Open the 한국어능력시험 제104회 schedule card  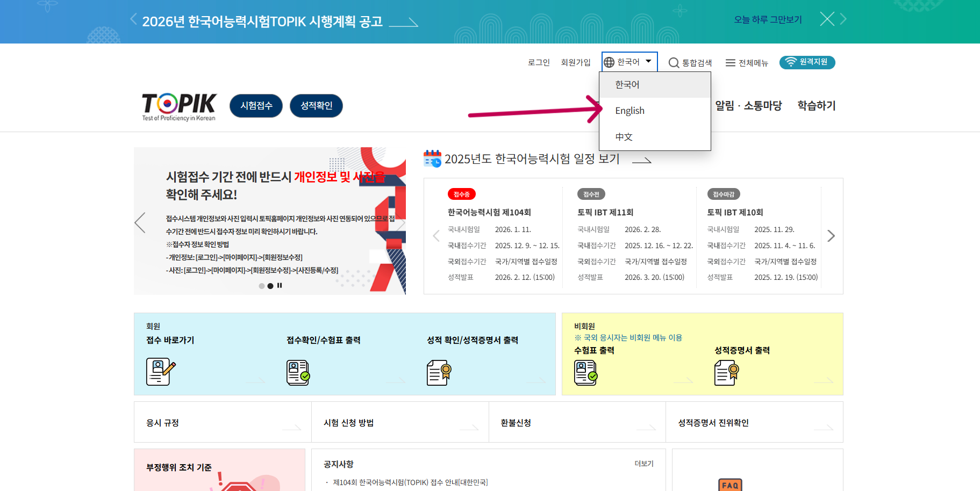504,236
